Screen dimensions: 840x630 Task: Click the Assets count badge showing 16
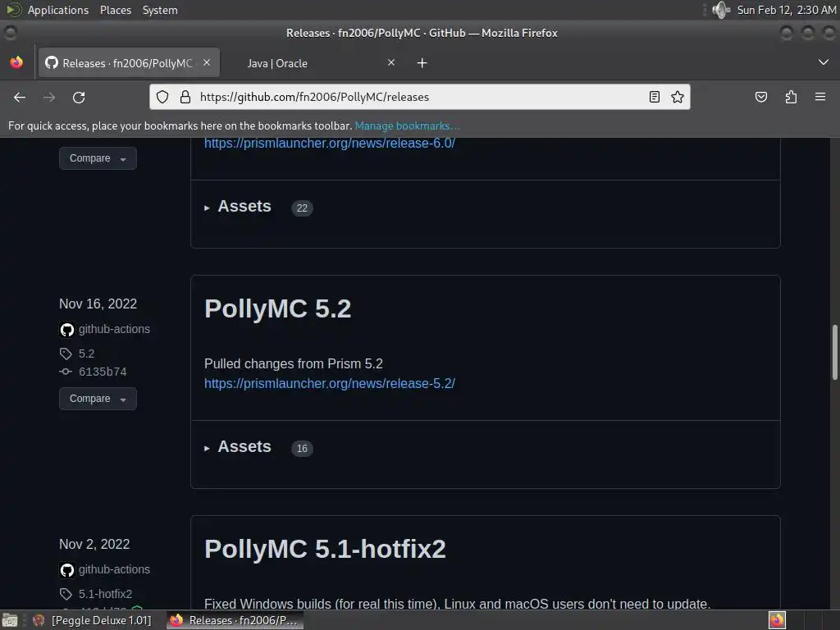pos(302,449)
